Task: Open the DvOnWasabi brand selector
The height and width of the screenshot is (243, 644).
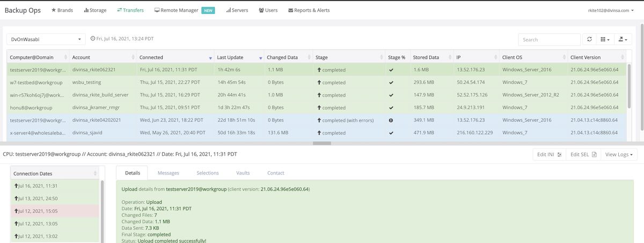Action: pos(46,39)
